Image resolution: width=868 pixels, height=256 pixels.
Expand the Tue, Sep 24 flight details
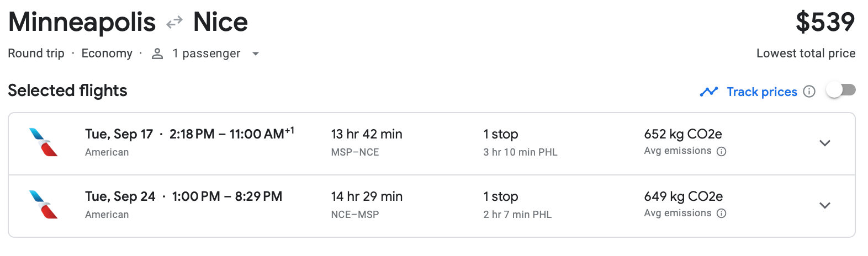[825, 206]
